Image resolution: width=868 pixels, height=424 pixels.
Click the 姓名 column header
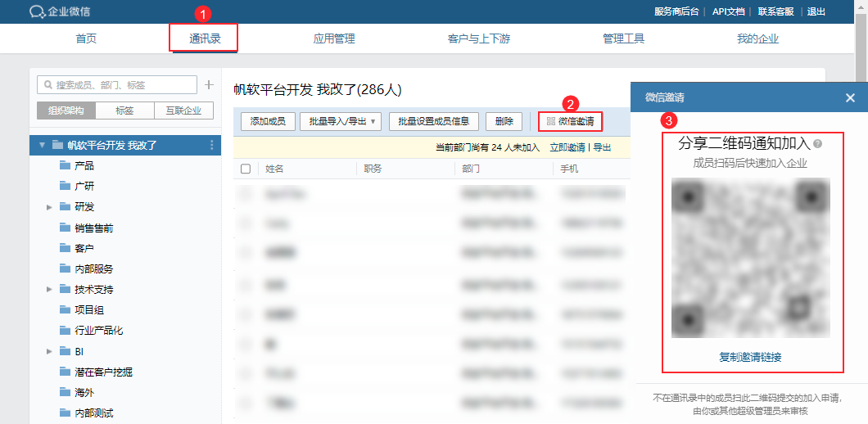click(x=274, y=169)
